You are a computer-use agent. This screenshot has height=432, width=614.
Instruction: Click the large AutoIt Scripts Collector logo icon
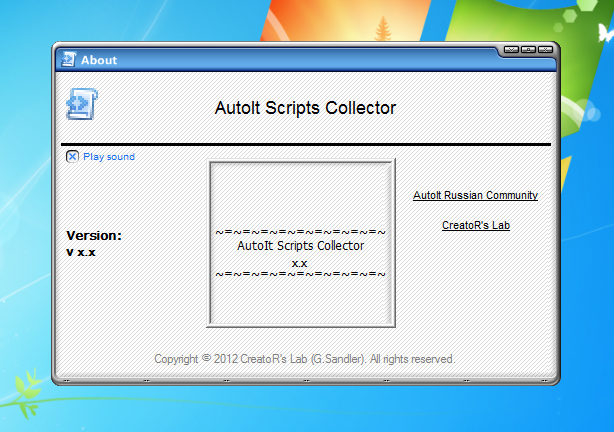[82, 104]
